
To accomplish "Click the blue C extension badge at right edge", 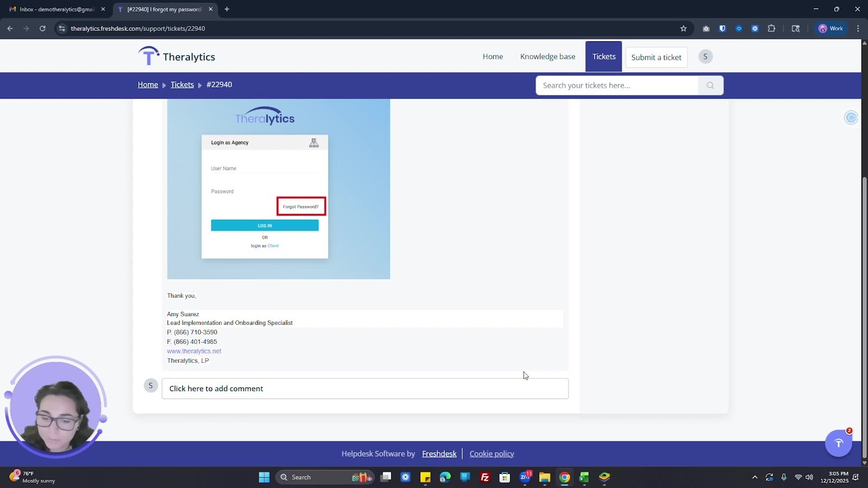I will pos(851,117).
